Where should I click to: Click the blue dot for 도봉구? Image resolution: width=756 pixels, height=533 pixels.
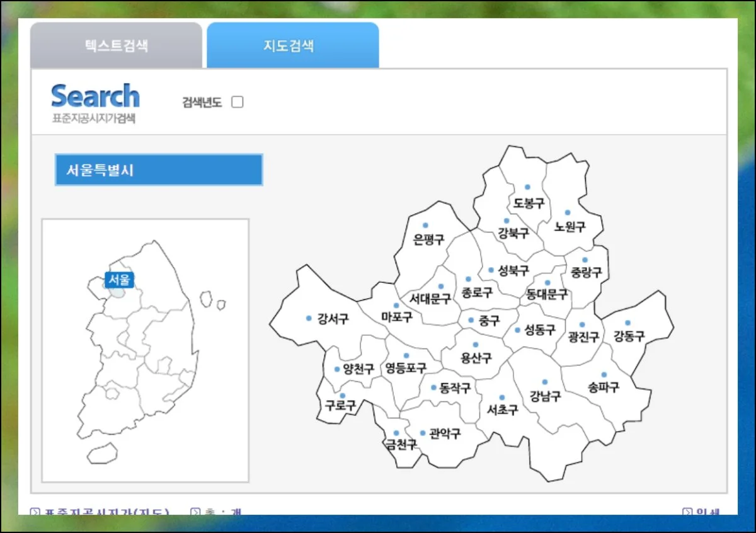pyautogui.click(x=527, y=187)
